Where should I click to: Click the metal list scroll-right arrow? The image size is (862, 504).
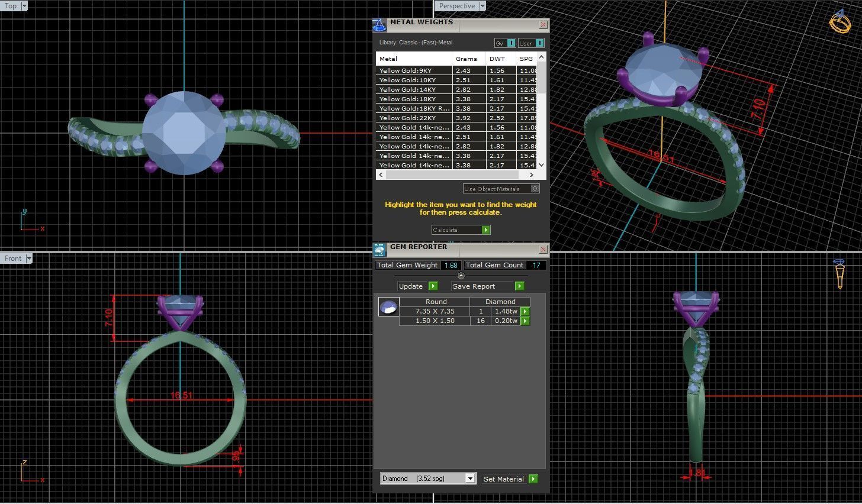tap(531, 175)
